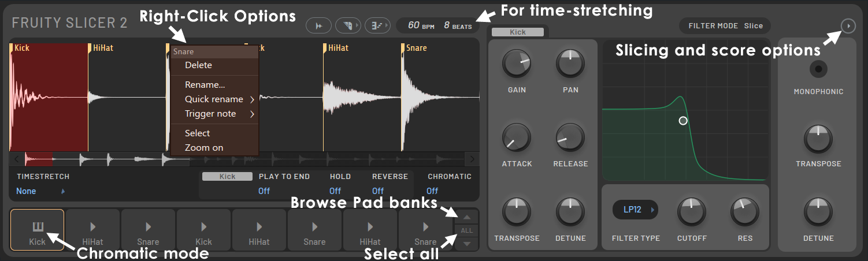
Task: Toggle PLAY TO END Off value
Action: coord(264,191)
